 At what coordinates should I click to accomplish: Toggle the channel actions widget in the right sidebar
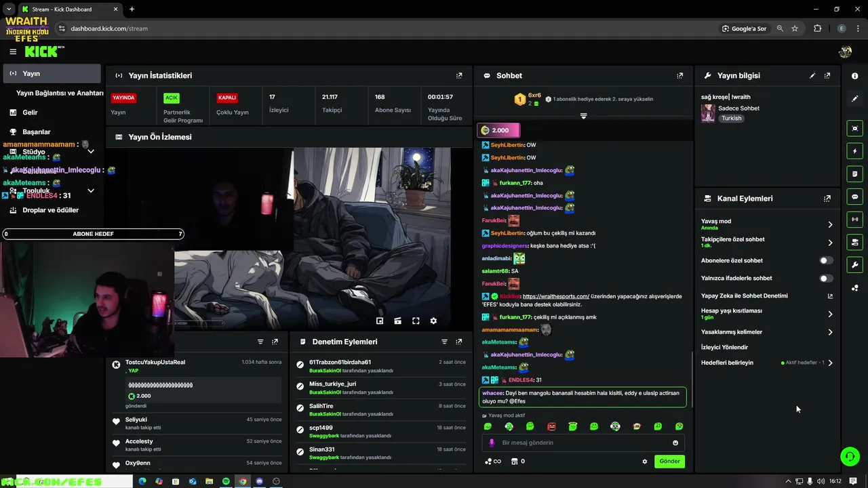[x=854, y=242]
